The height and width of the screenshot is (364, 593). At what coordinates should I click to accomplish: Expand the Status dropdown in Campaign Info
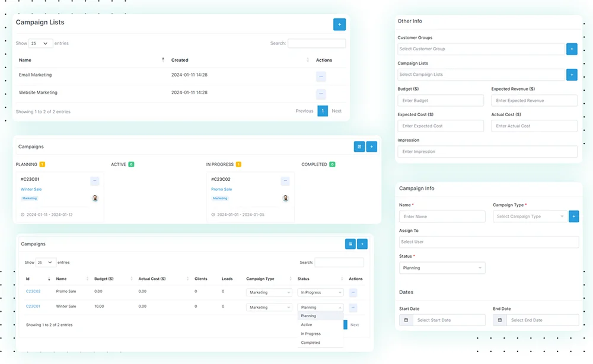tap(442, 268)
